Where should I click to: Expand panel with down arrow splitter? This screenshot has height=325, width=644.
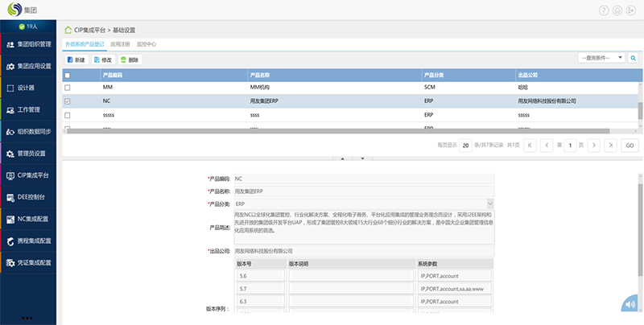362,158
